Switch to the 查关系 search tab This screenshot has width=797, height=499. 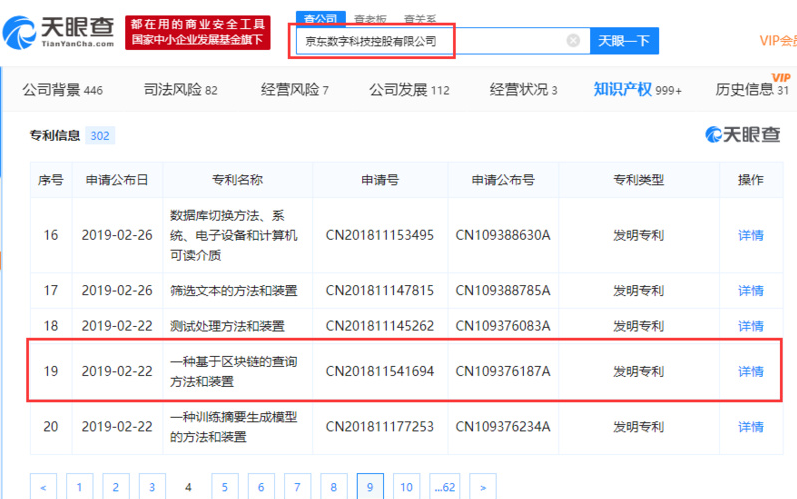(420, 19)
